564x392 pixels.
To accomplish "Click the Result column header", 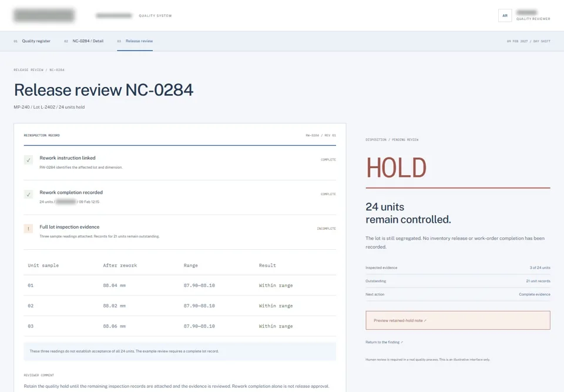I will [x=267, y=266].
